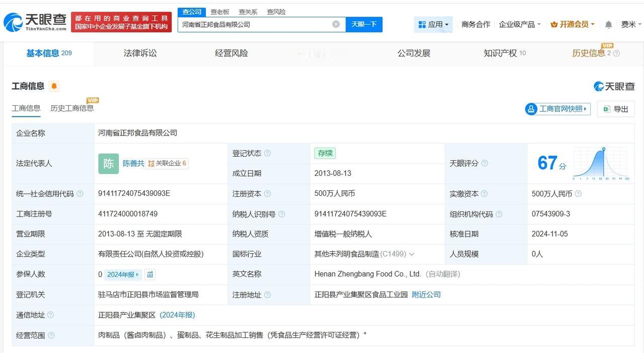Switch to the 法律诉讼 tab

[x=140, y=52]
